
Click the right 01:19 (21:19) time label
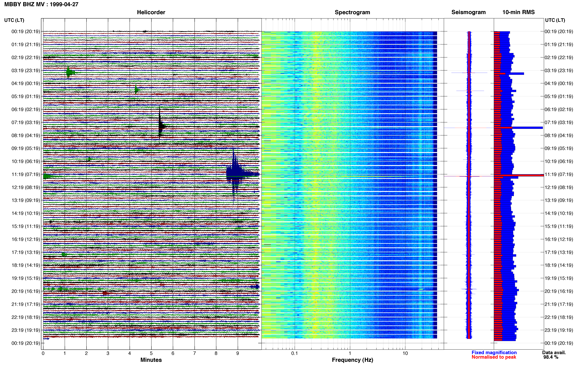[559, 45]
